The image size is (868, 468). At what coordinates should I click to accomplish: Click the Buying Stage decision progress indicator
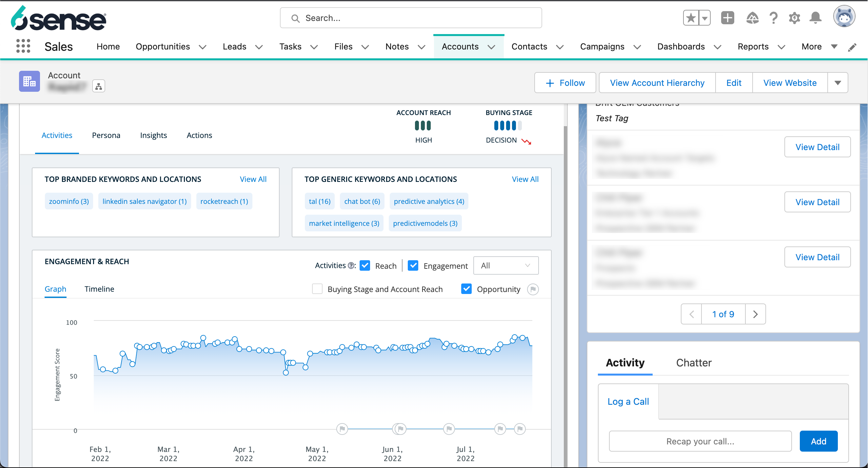(x=507, y=125)
